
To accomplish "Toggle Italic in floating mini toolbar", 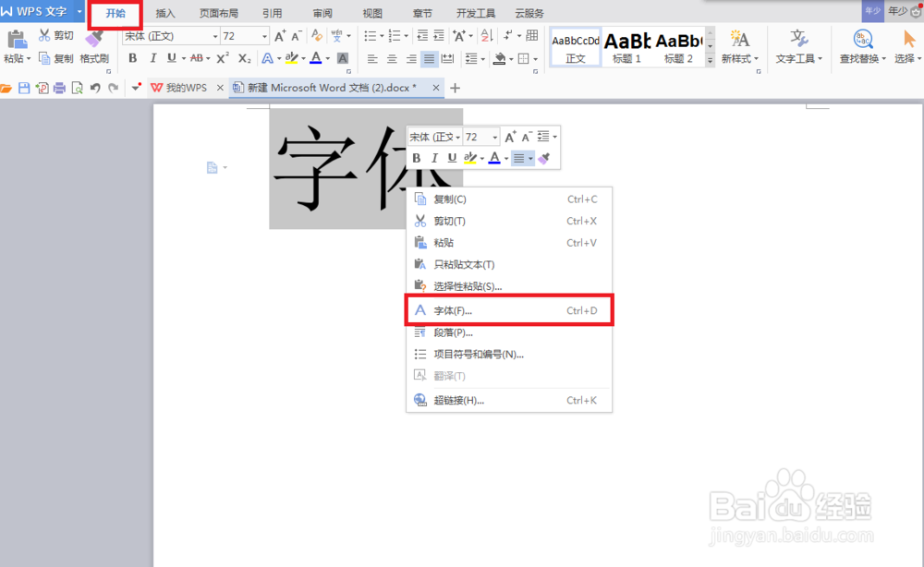I will pyautogui.click(x=434, y=158).
